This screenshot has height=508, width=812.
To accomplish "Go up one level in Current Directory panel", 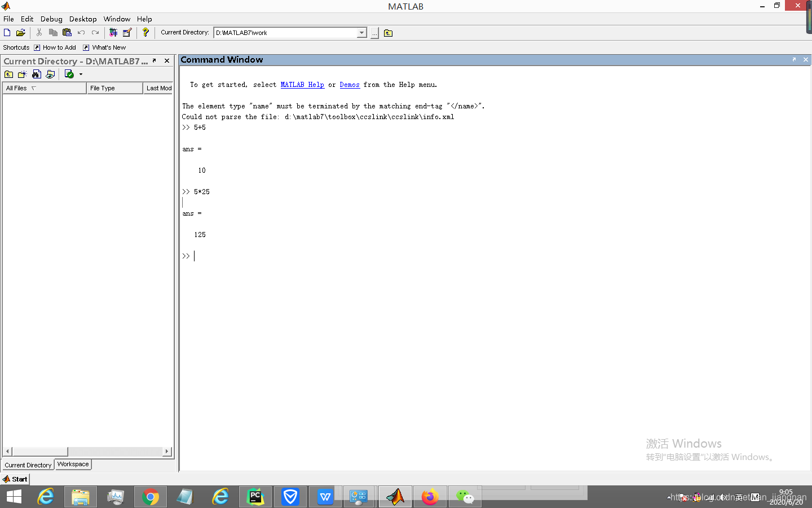I will 8,75.
